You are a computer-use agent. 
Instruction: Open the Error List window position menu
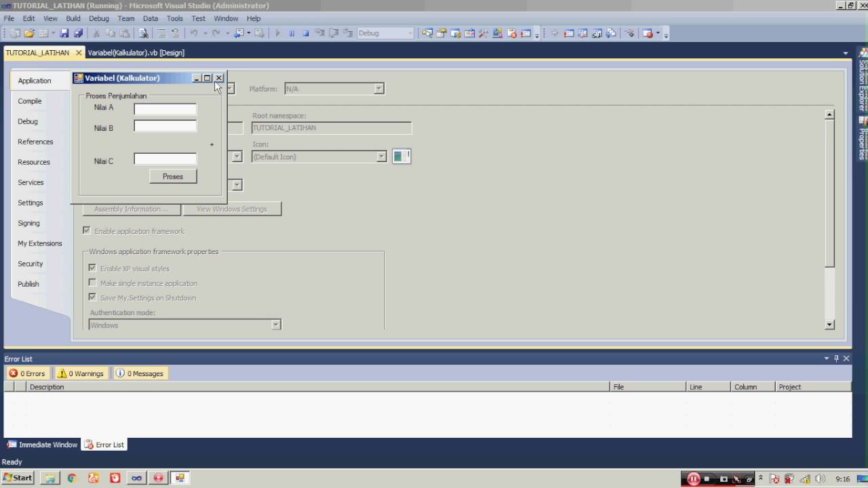click(827, 359)
